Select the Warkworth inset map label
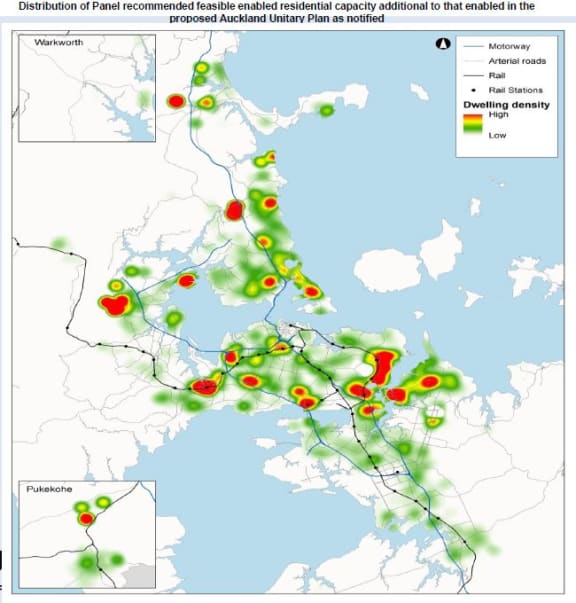The height and width of the screenshot is (603, 576). click(x=59, y=42)
